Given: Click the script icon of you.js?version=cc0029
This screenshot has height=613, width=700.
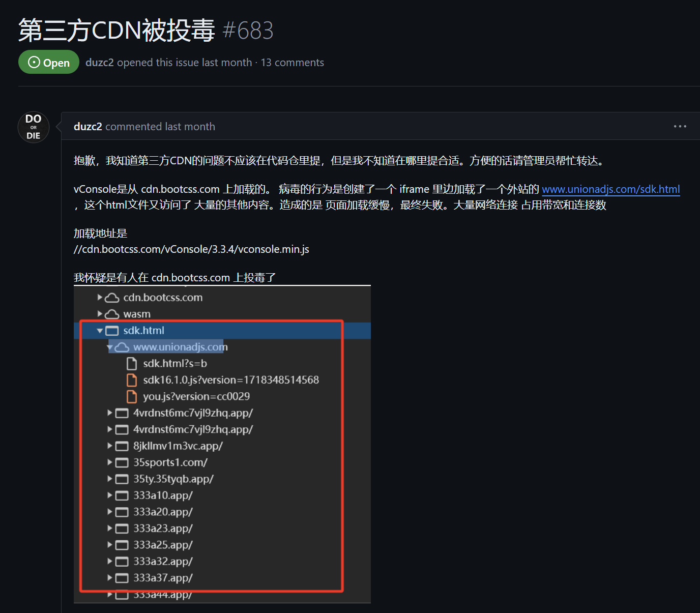Looking at the screenshot, I should pos(132,396).
